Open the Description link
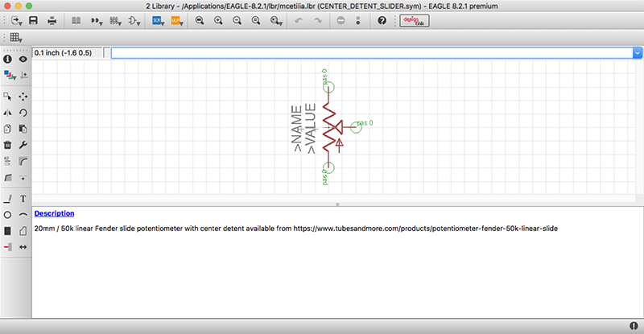644x334 pixels. tap(54, 213)
